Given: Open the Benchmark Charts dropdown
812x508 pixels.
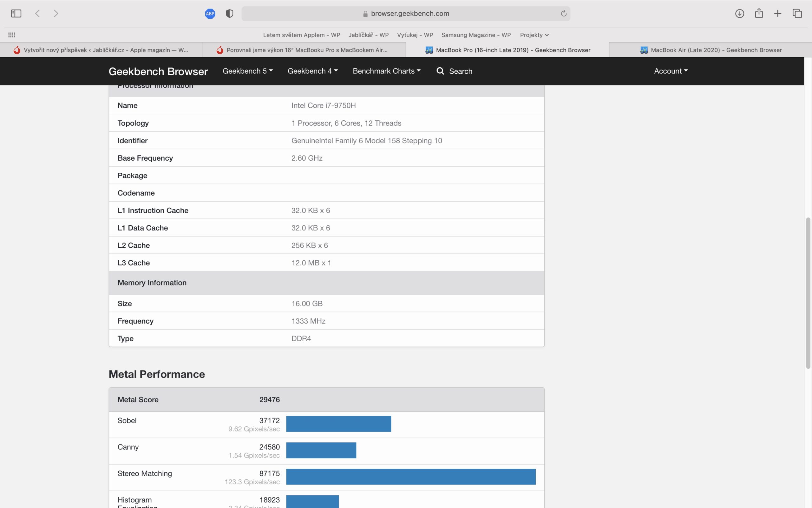Looking at the screenshot, I should [x=387, y=71].
